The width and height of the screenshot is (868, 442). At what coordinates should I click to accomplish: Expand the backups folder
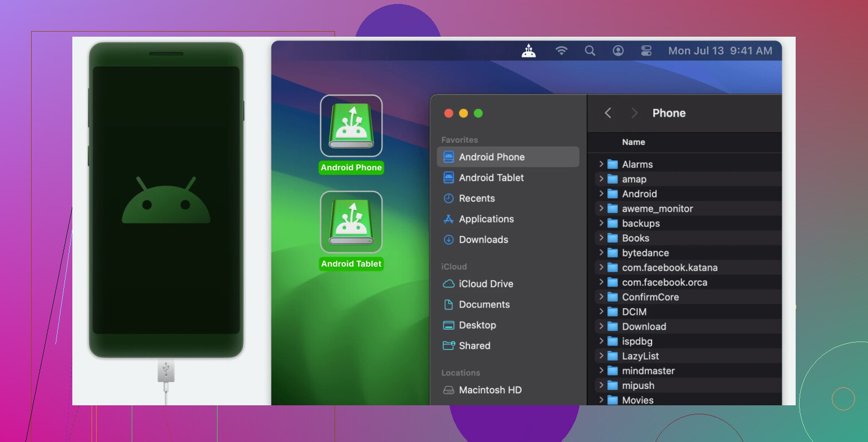point(601,223)
